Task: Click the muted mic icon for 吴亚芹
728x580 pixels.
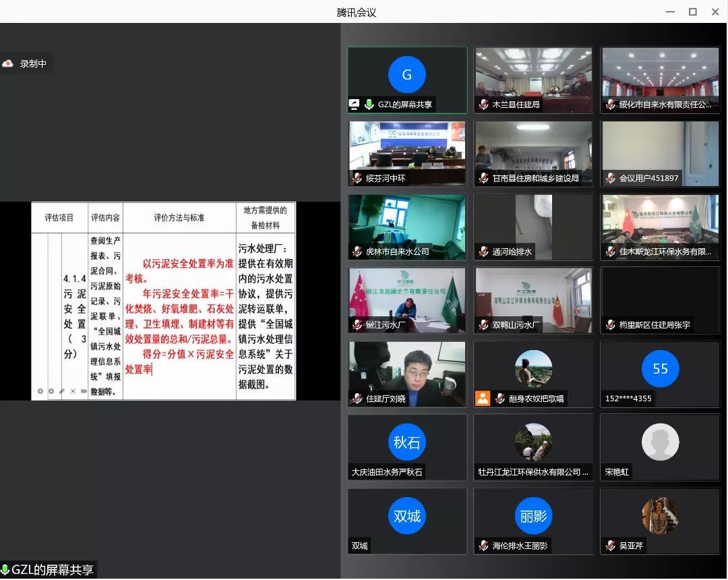Action: tap(610, 546)
